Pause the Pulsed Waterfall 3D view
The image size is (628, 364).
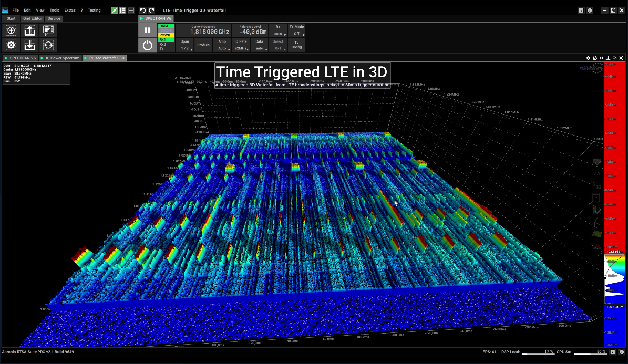(x=601, y=58)
